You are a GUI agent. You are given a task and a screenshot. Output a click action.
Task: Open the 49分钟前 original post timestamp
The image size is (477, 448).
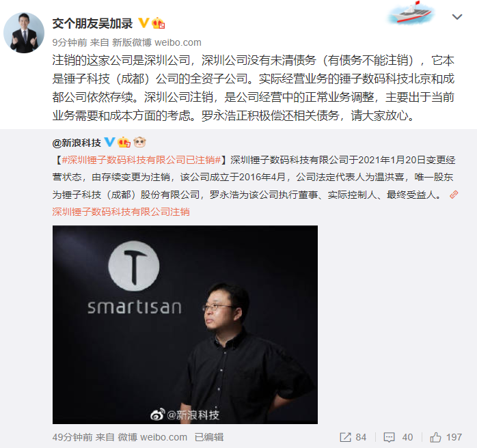click(72, 437)
